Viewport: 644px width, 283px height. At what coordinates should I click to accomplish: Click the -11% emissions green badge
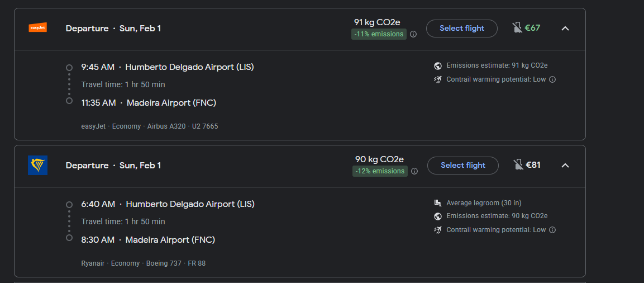[x=379, y=34]
